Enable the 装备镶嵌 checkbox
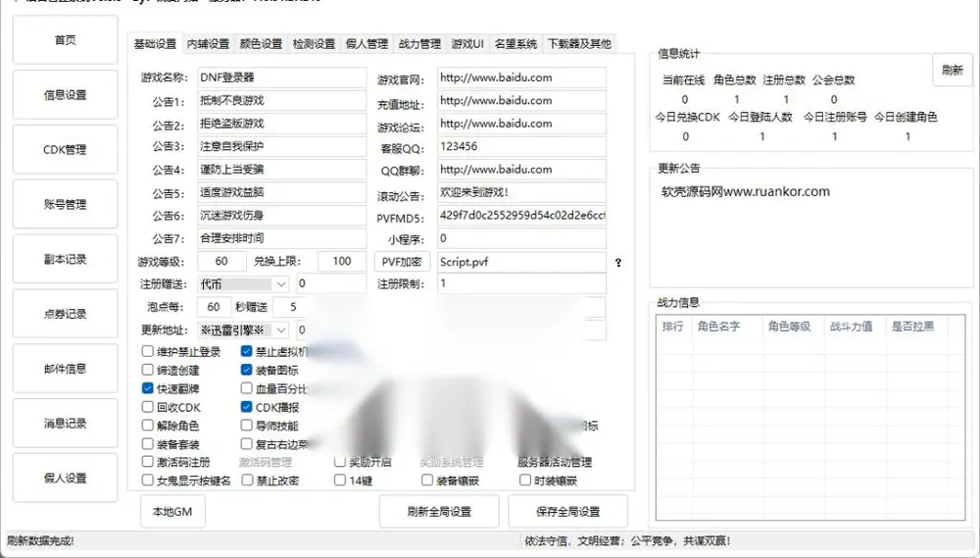Screen dimensions: 980x558 coord(427,481)
